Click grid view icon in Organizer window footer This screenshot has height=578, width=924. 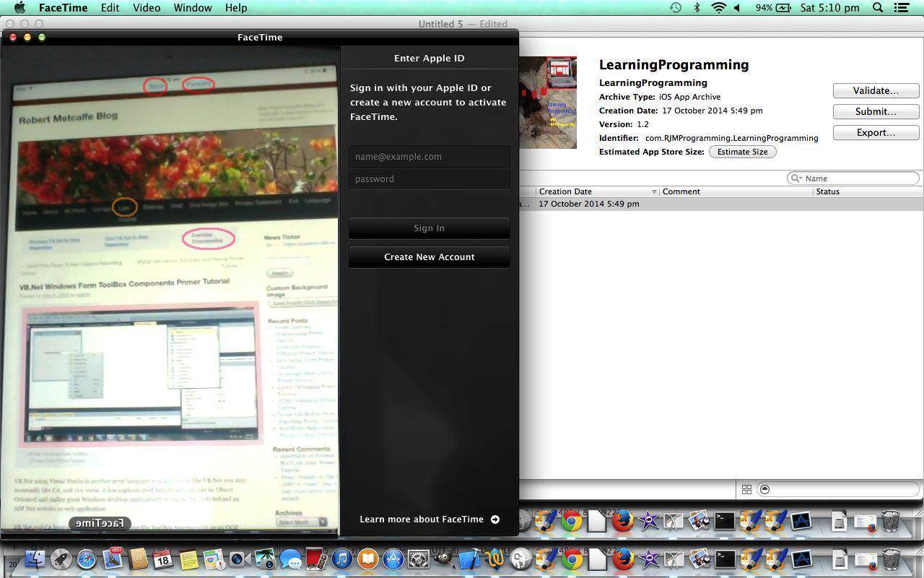(x=746, y=489)
